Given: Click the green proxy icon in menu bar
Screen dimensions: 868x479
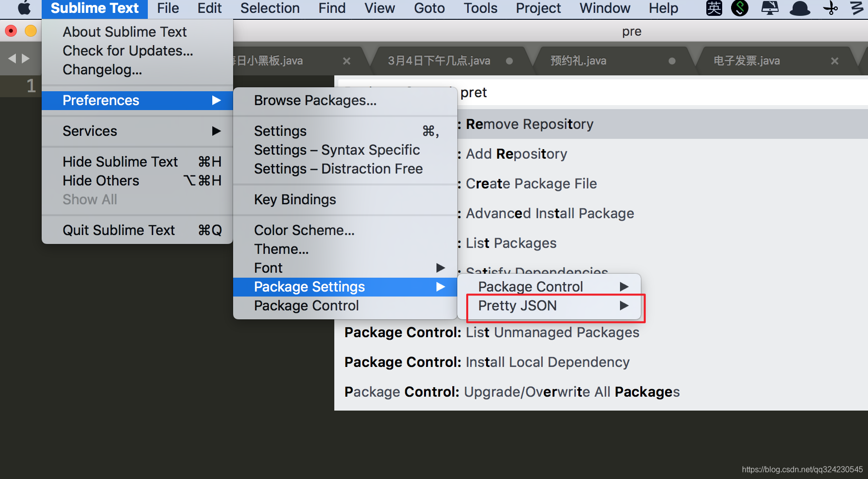Looking at the screenshot, I should [740, 8].
